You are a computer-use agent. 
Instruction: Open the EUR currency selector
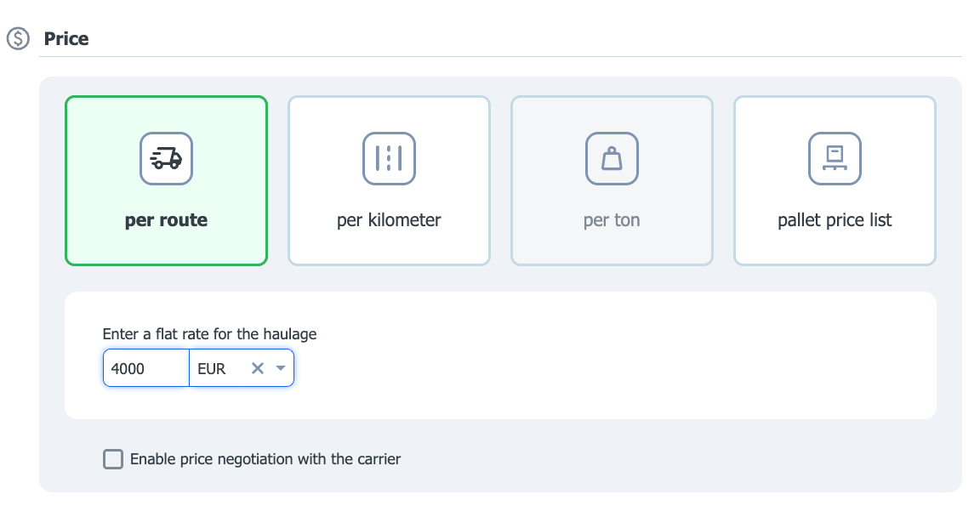pyautogui.click(x=242, y=368)
